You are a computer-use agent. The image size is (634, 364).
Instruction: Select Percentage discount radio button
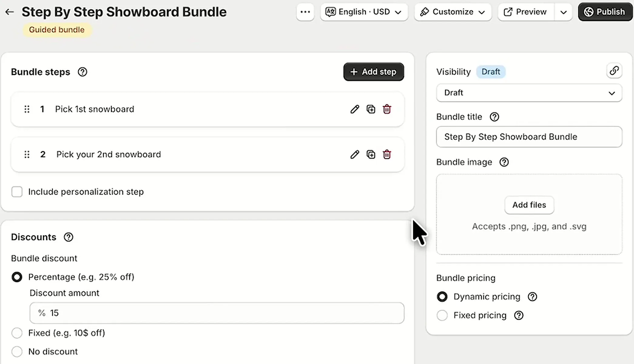click(x=17, y=277)
